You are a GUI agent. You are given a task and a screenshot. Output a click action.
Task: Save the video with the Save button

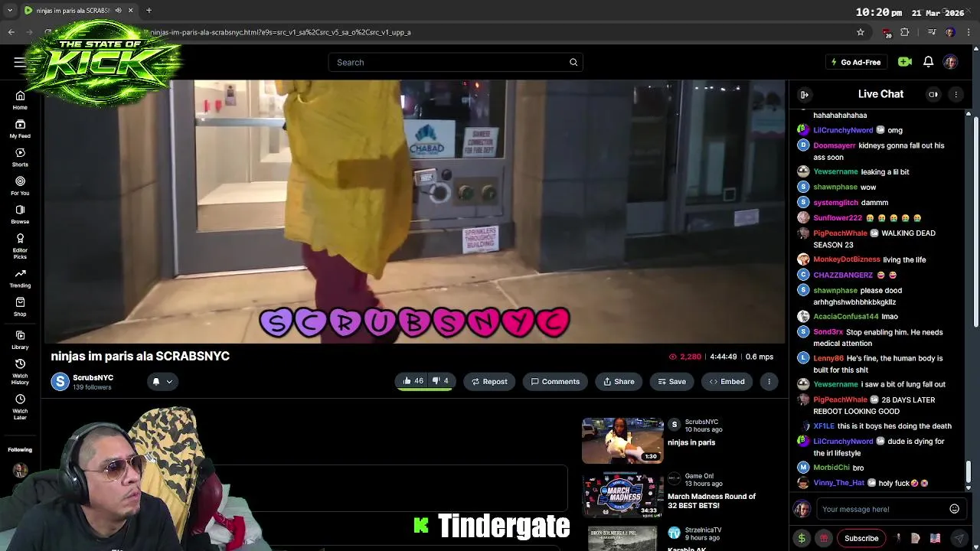pos(671,381)
